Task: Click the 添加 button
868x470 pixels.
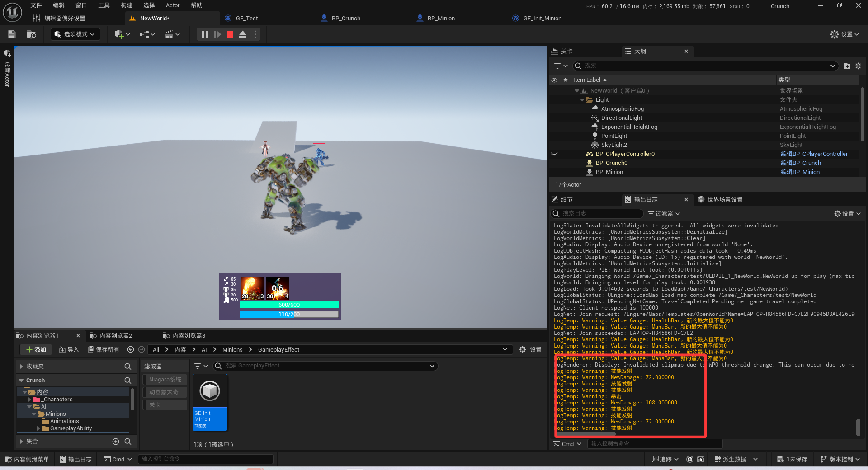Action: coord(36,349)
